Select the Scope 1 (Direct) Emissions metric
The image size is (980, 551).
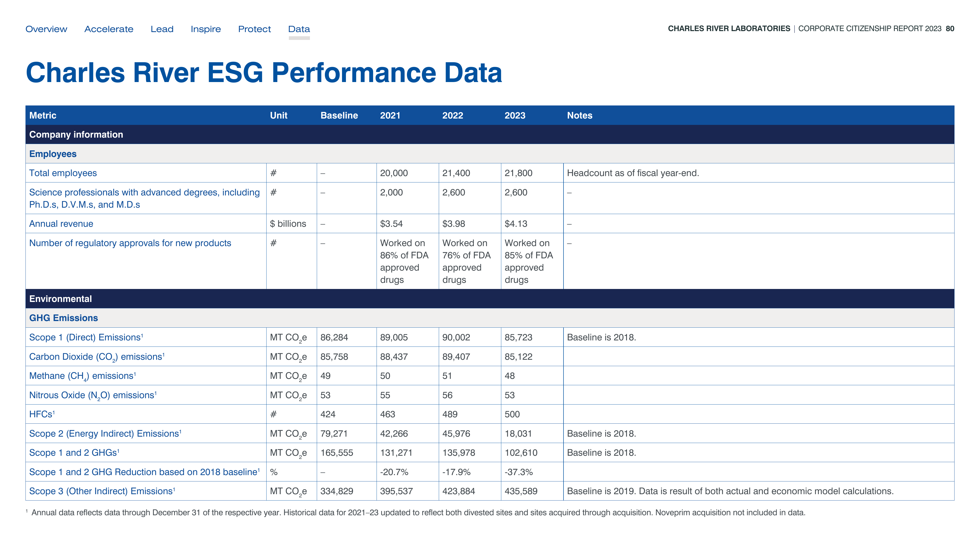[86, 337]
